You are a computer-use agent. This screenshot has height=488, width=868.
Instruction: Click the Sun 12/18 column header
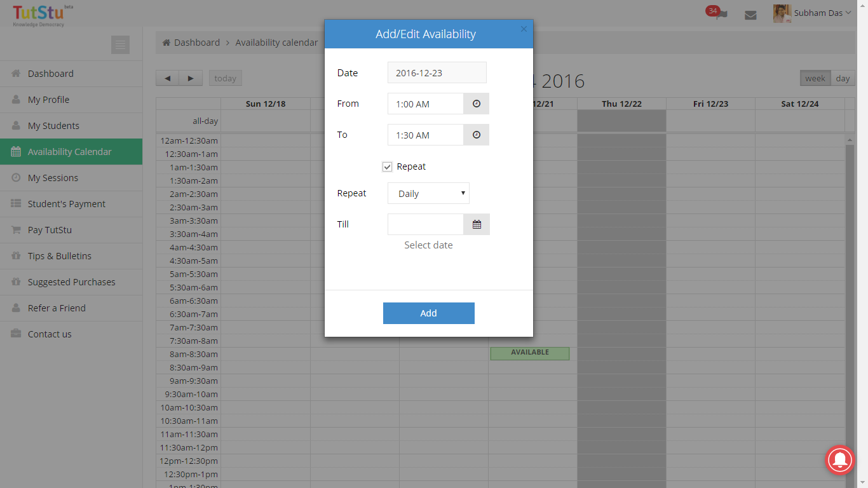click(266, 104)
